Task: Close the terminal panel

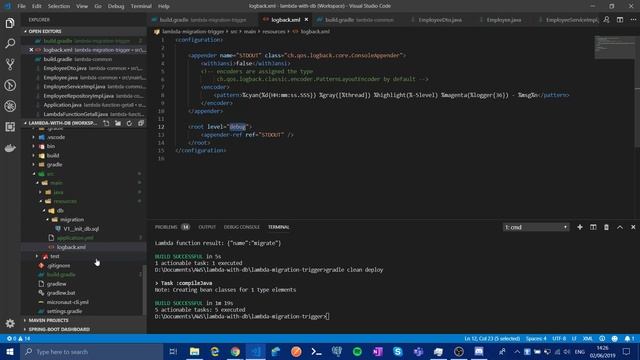Action: click(633, 227)
